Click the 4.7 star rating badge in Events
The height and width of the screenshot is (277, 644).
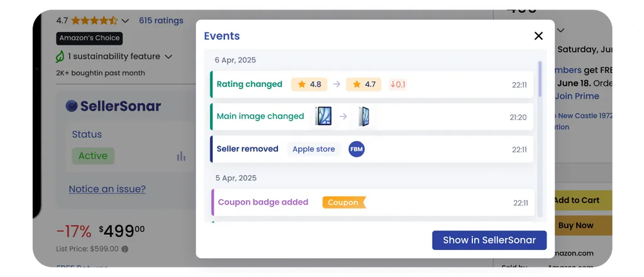(x=364, y=84)
